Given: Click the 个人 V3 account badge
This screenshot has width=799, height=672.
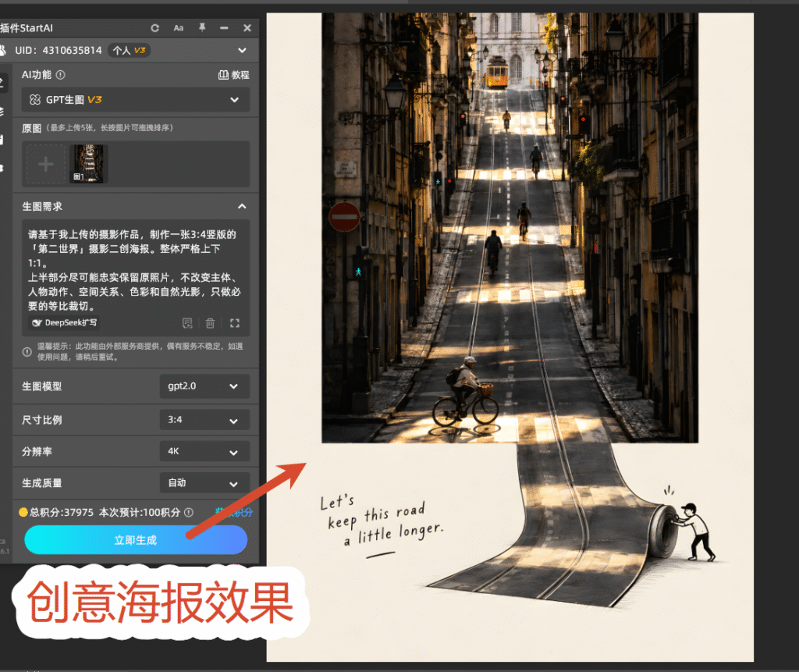Looking at the screenshot, I should 129,51.
